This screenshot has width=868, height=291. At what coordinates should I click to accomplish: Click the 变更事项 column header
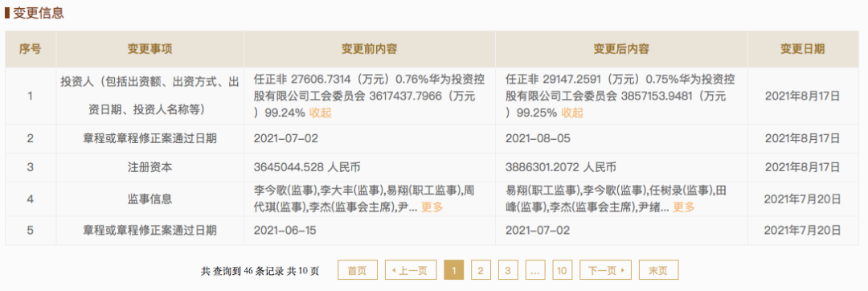click(x=150, y=49)
